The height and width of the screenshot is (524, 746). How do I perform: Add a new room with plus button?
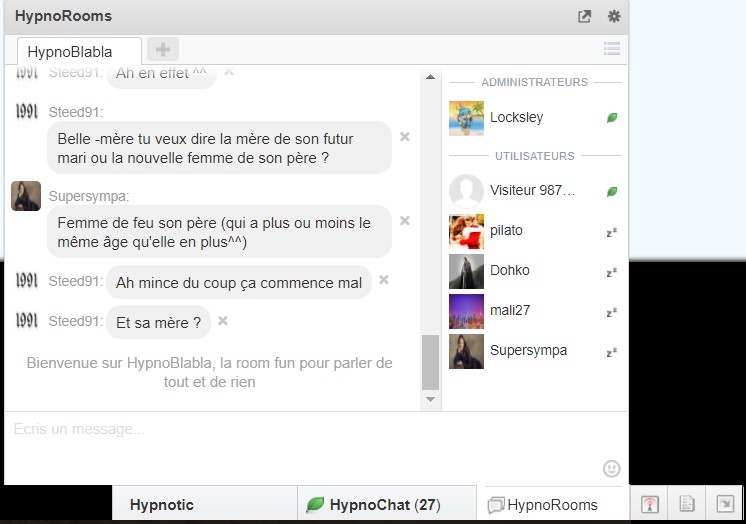point(163,49)
